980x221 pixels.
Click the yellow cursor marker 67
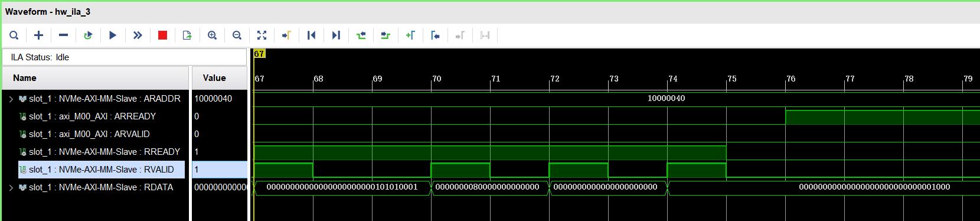pos(259,54)
